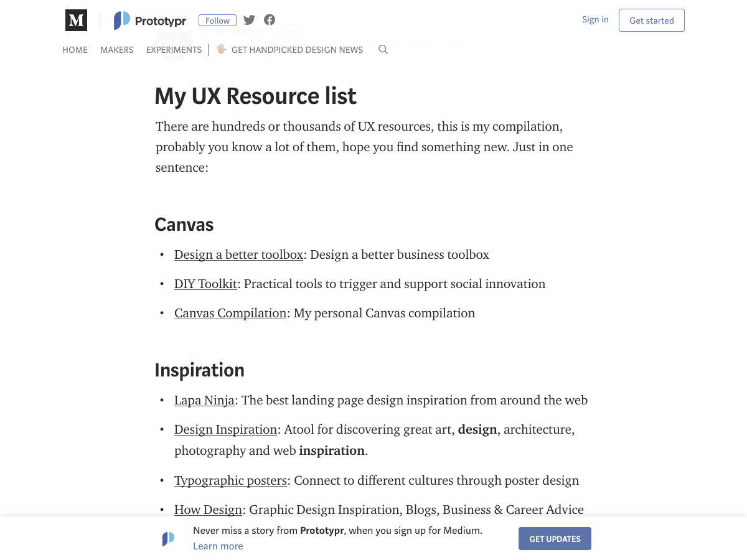Open the search magnifier icon
Image resolution: width=747 pixels, height=560 pixels.
coord(383,50)
